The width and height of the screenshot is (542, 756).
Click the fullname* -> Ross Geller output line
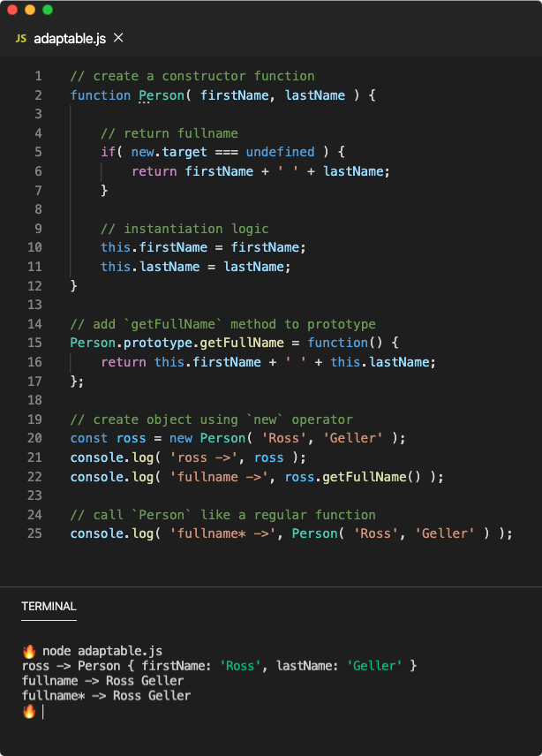106,696
